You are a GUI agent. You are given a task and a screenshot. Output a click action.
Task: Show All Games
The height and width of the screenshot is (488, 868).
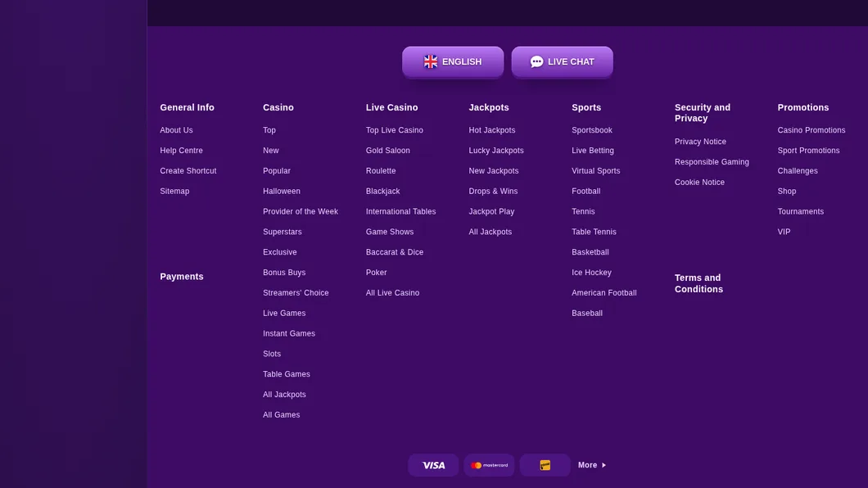click(281, 415)
